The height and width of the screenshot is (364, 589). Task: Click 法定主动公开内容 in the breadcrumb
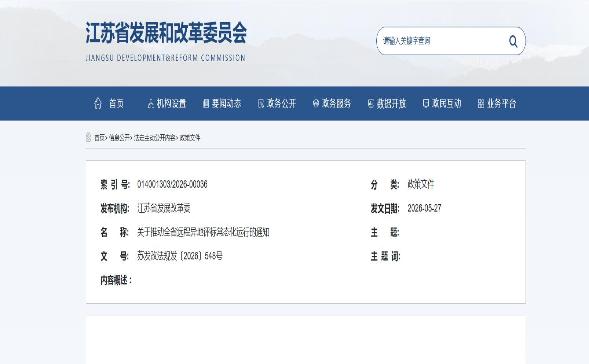tap(155, 138)
